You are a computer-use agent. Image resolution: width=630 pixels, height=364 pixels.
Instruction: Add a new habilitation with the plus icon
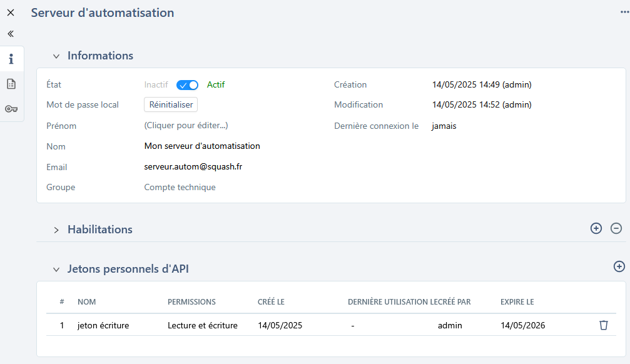tap(596, 228)
